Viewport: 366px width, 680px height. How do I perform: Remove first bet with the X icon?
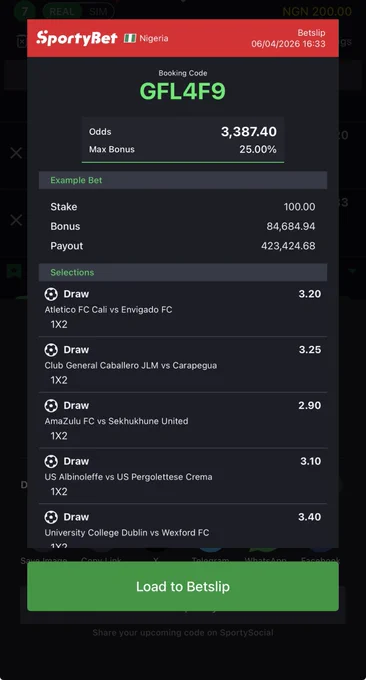(16, 153)
